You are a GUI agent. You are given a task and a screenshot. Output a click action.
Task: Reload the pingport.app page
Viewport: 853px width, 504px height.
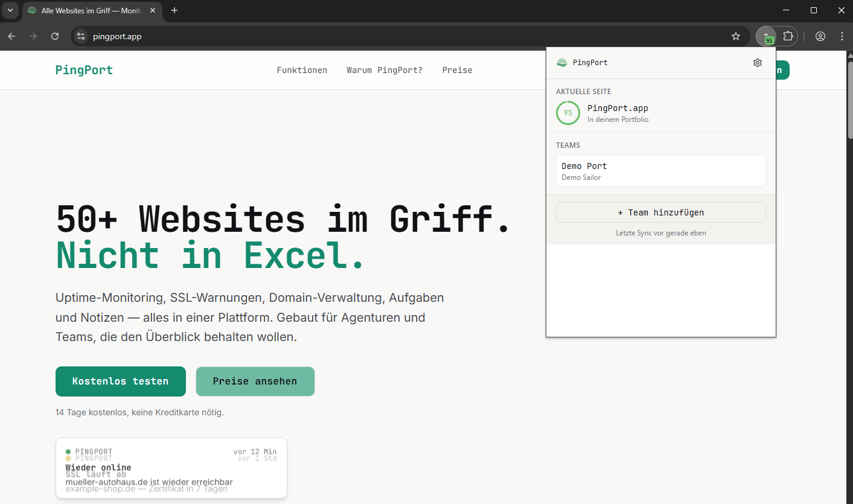(54, 36)
